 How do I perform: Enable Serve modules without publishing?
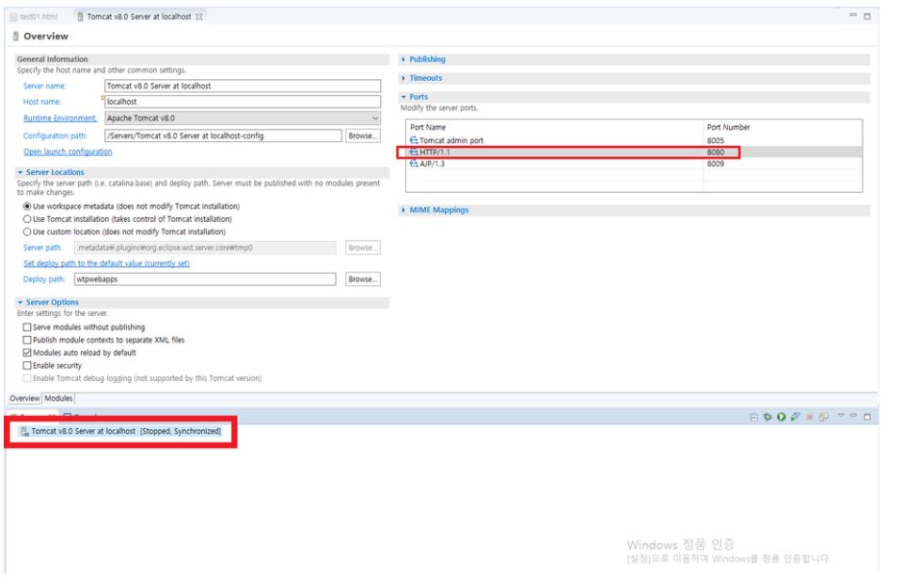click(x=27, y=327)
